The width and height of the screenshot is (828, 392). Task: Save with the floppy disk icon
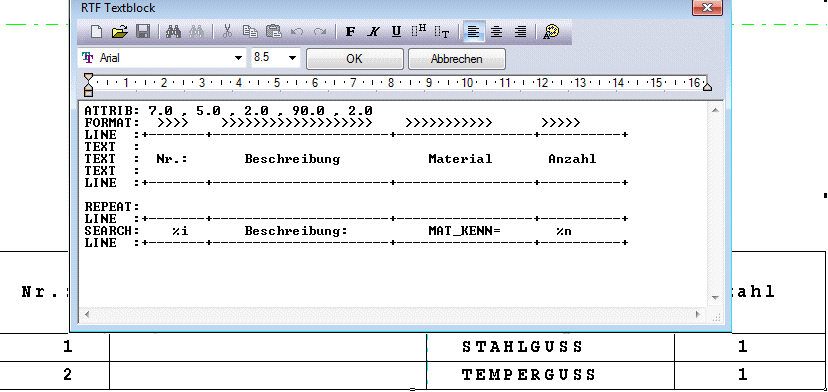tap(143, 32)
